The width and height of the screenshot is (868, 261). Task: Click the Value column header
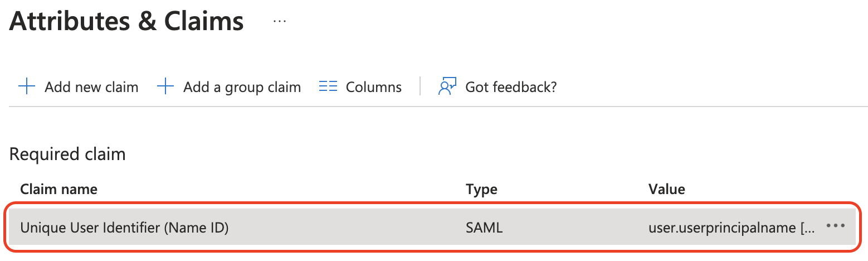pyautogui.click(x=666, y=189)
